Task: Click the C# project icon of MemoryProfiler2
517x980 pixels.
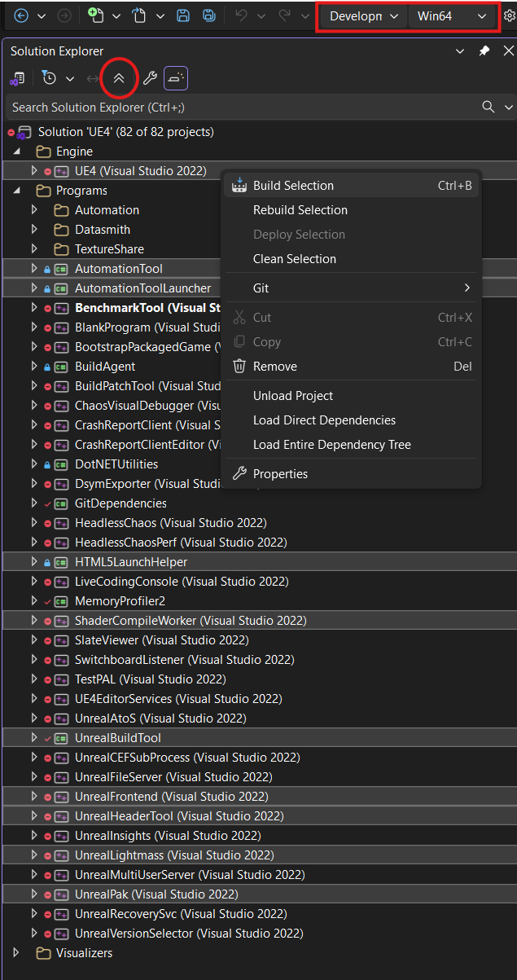Action: tap(61, 601)
